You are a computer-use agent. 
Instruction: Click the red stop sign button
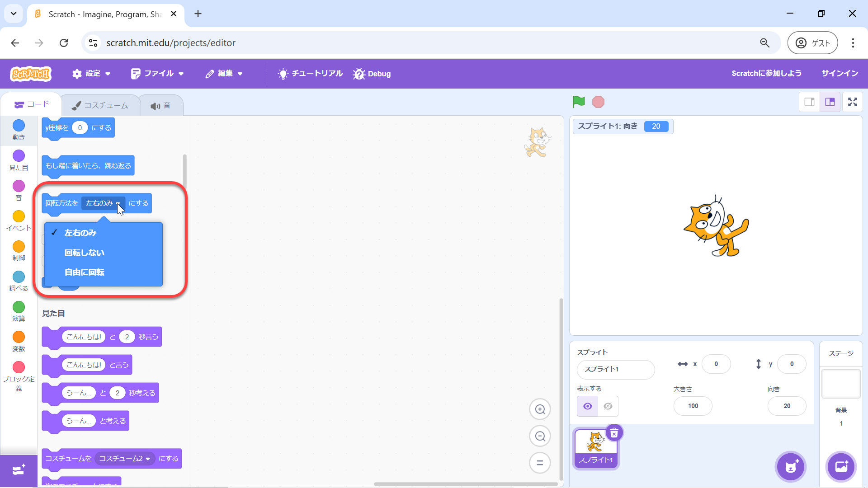coord(598,102)
